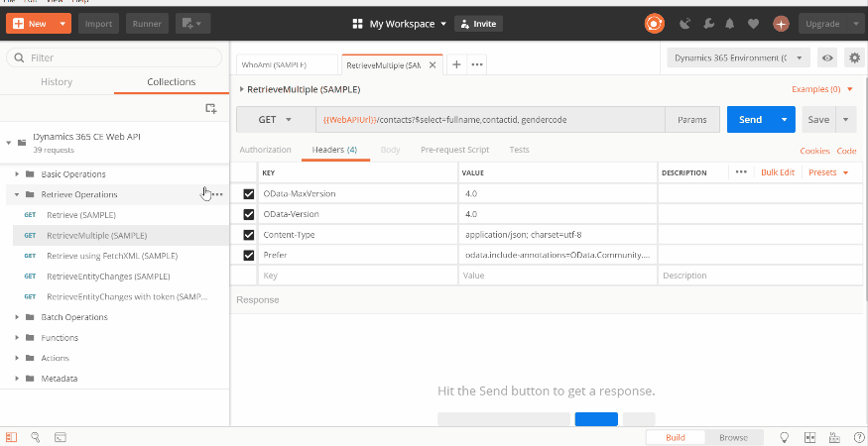
Task: Click the new window icon button
Action: click(192, 24)
